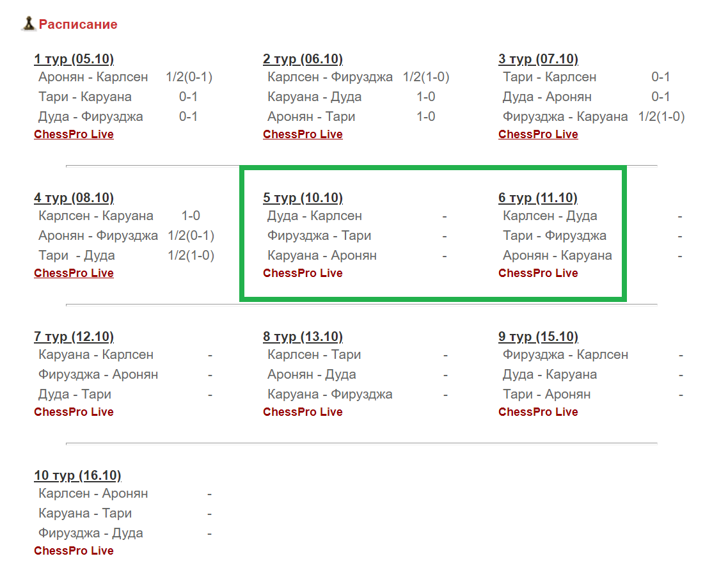This screenshot has height=570, width=728.
Task: Select the 3 тур (07.10) heading link
Action: point(538,59)
